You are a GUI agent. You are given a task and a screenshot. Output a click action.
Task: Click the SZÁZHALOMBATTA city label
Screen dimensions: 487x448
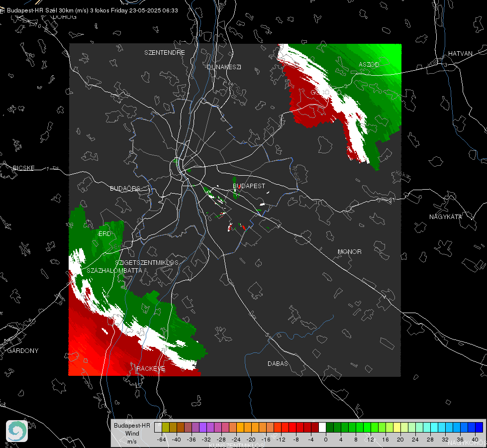114,270
